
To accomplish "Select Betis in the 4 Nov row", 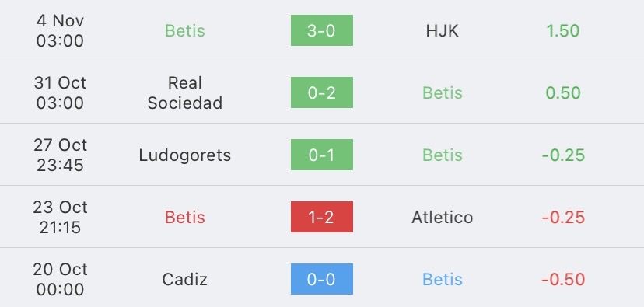I will click(185, 31).
